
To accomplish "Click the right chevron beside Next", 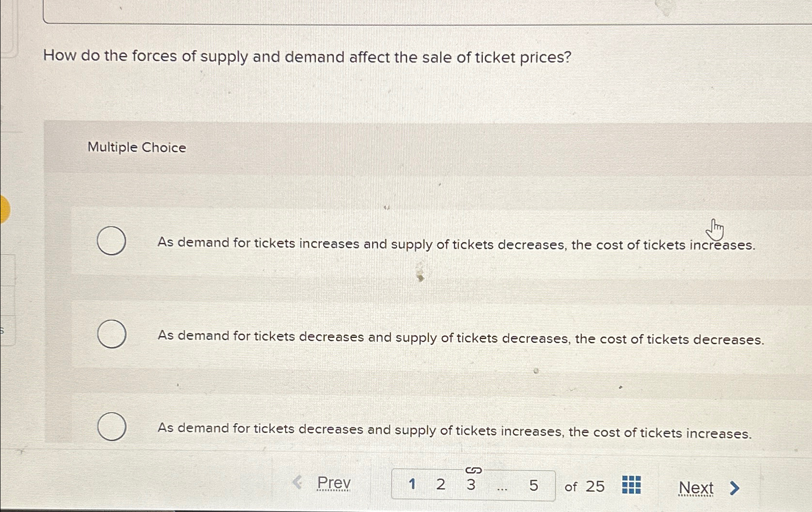I will (x=734, y=488).
